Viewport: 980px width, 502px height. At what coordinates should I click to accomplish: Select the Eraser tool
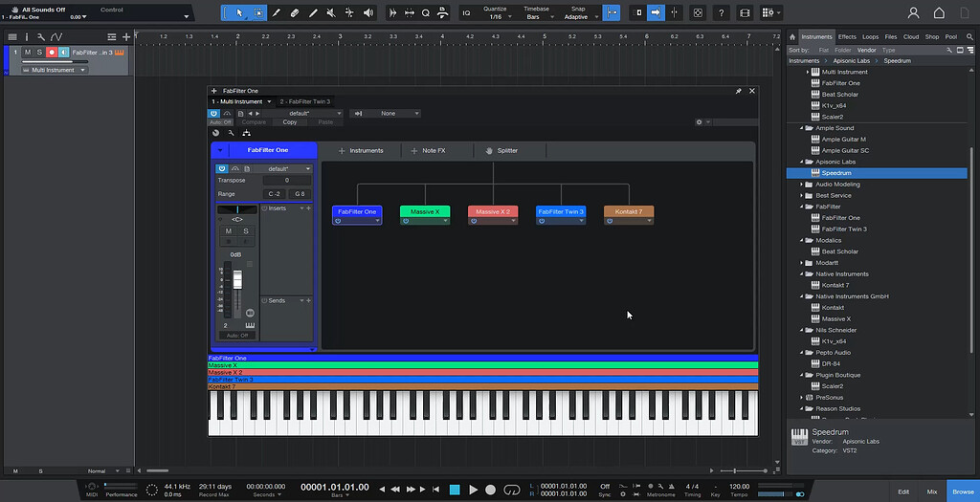[x=295, y=12]
